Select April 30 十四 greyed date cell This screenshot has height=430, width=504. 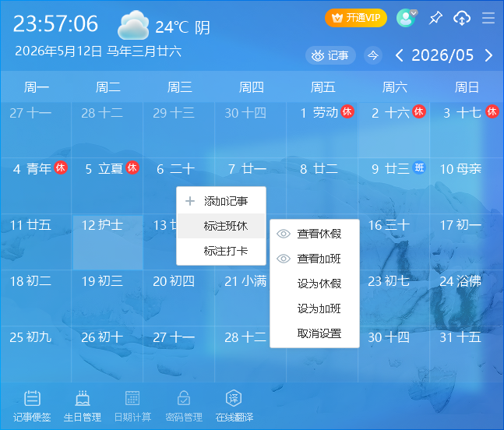coord(251,130)
